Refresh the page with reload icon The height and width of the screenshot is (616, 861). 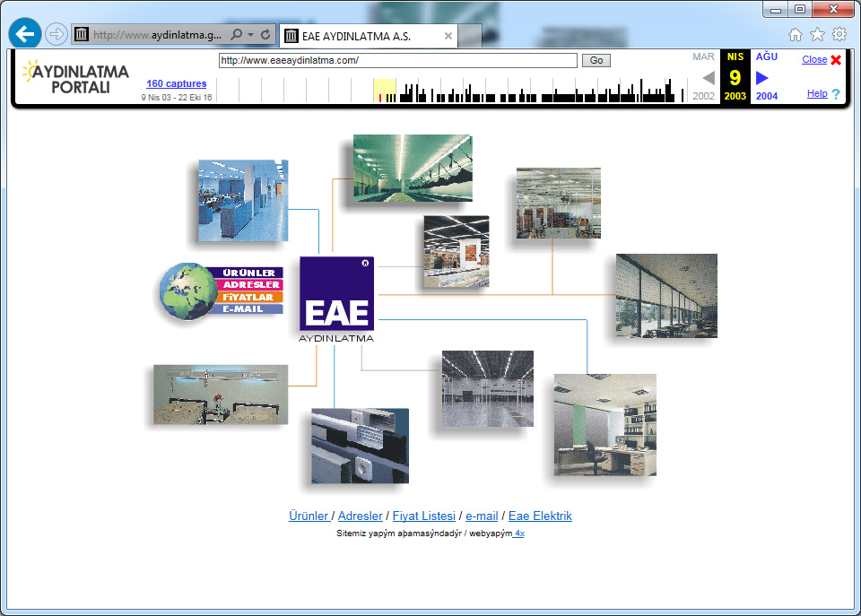pyautogui.click(x=265, y=35)
